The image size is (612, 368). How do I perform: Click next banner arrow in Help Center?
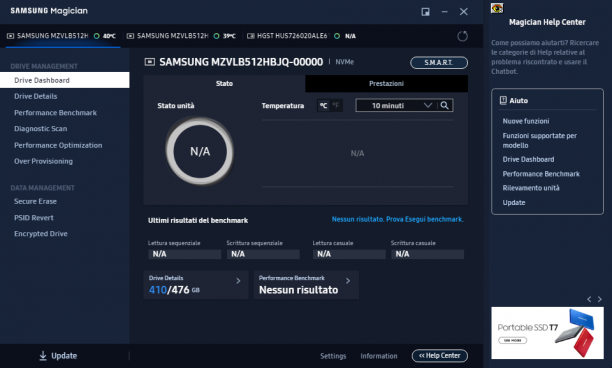click(x=600, y=299)
